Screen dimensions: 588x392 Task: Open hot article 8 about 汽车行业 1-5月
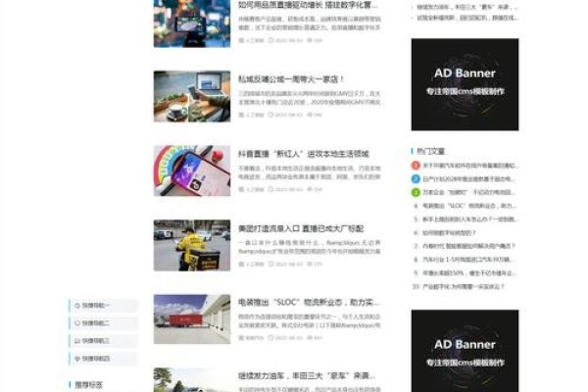[469, 260]
